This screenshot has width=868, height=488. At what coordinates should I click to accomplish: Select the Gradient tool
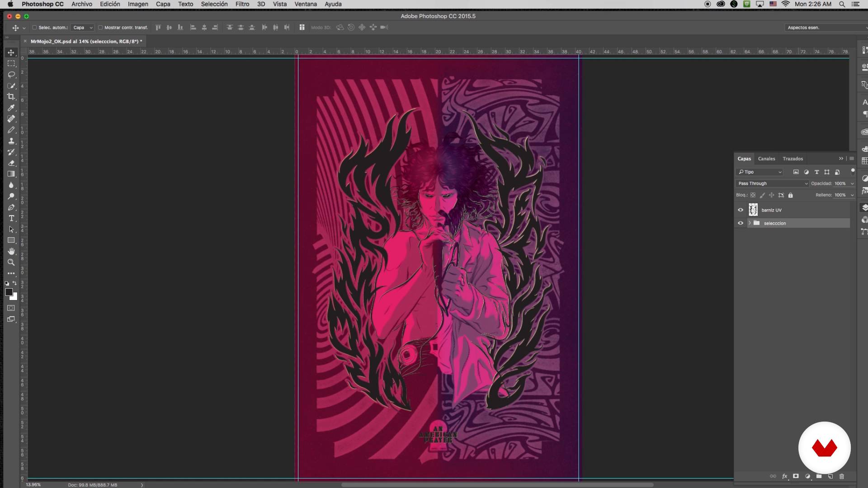[x=11, y=174]
